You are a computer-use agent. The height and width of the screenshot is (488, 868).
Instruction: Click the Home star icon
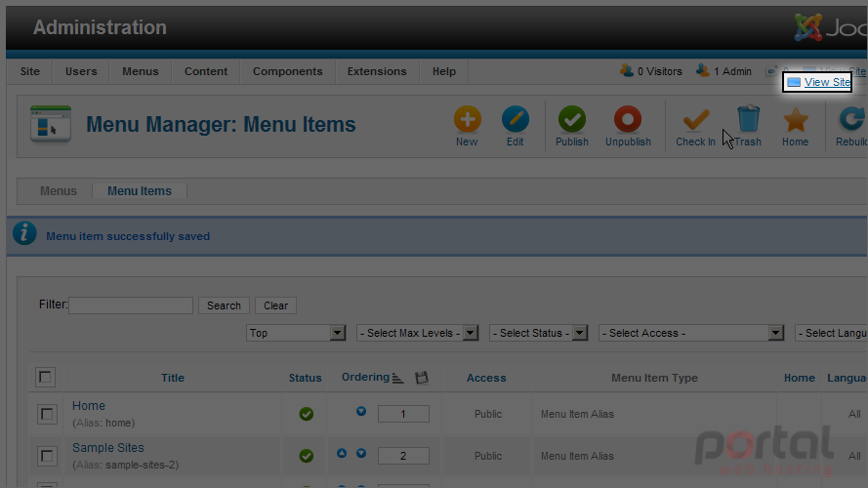point(796,119)
